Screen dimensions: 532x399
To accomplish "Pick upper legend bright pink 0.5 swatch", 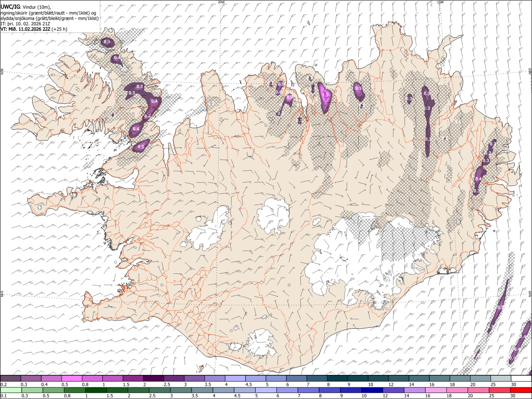I will (71, 378).
